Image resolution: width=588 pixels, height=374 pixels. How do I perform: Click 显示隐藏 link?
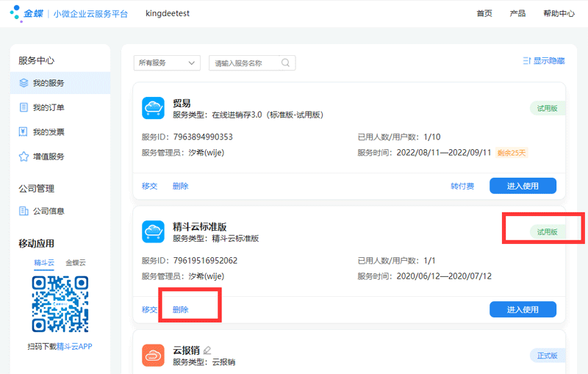pos(549,61)
